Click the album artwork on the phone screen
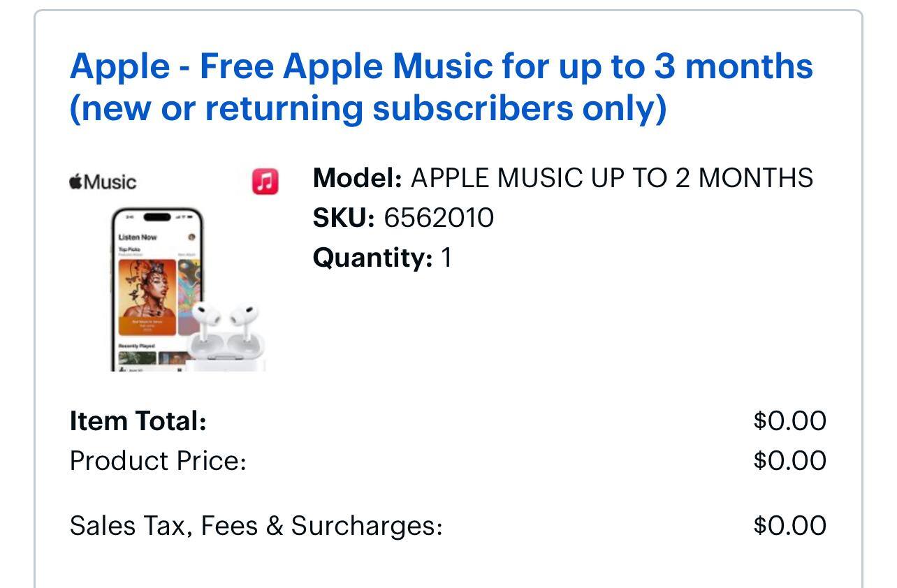This screenshot has width=897, height=588. point(147,297)
